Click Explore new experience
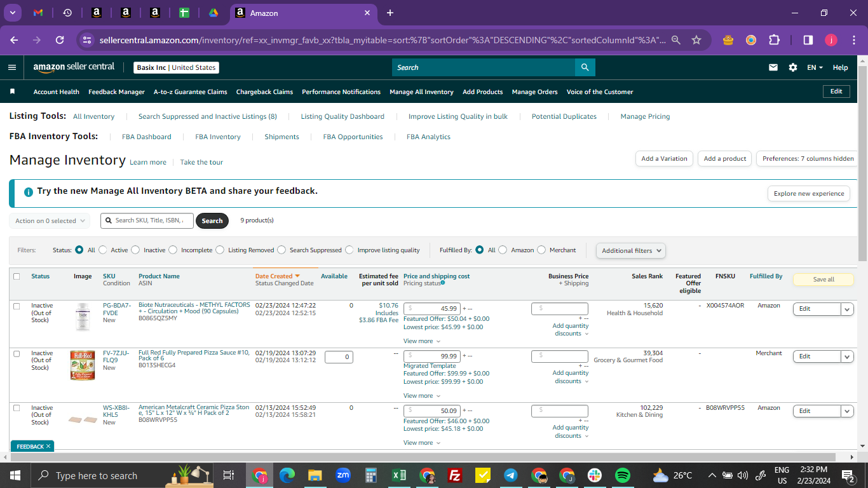Screen dimensions: 868x488 click(x=809, y=194)
